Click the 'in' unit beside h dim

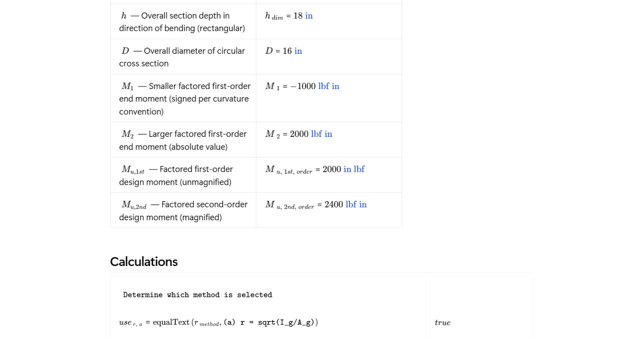309,16
